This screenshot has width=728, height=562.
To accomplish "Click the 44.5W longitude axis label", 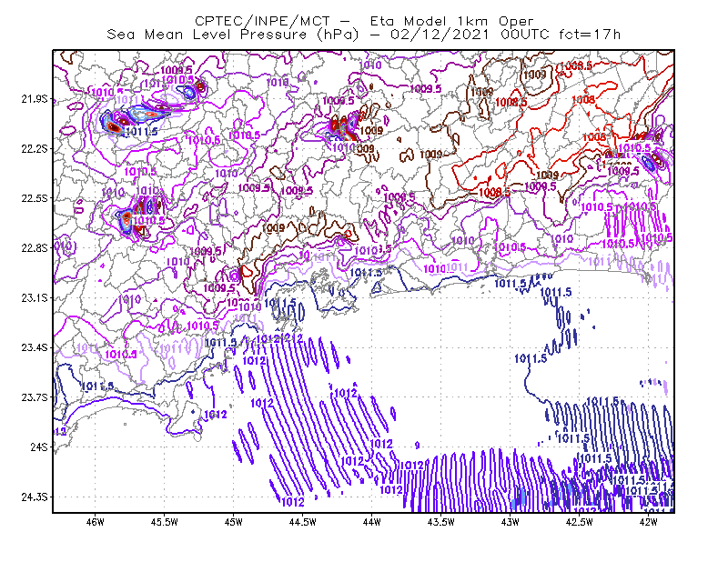I will coord(303,522).
